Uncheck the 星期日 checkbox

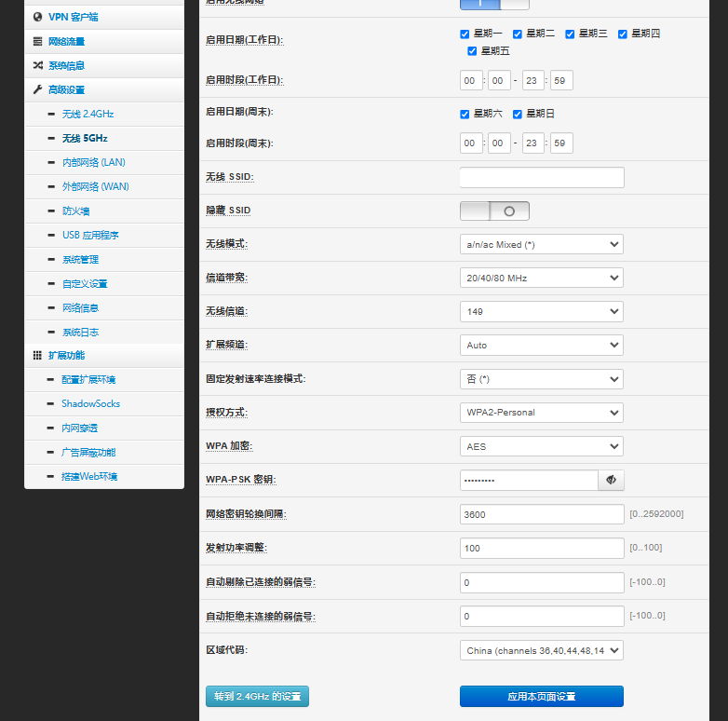pyautogui.click(x=518, y=115)
